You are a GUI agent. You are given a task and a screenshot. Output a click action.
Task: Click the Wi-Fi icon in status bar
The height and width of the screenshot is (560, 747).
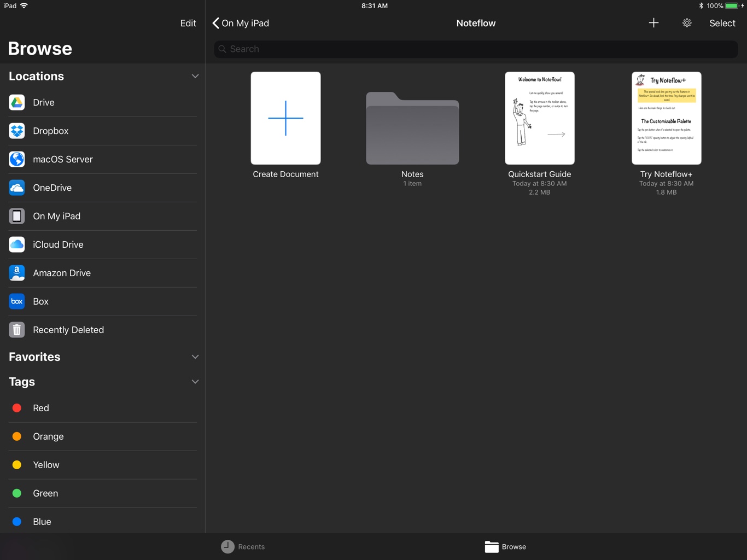pos(24,5)
